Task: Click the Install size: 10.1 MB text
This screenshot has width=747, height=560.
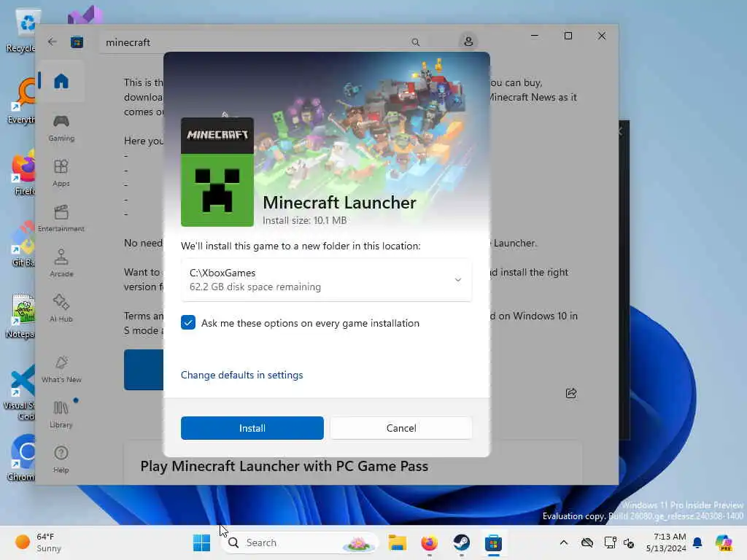Action: pyautogui.click(x=304, y=220)
